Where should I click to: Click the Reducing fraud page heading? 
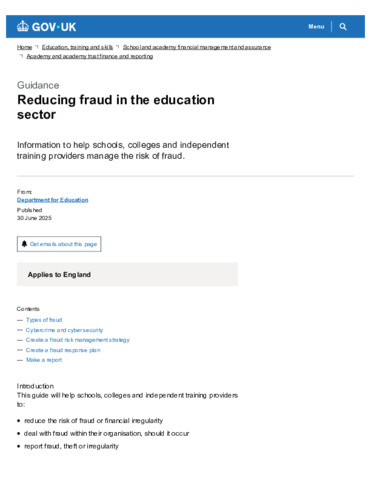[116, 107]
